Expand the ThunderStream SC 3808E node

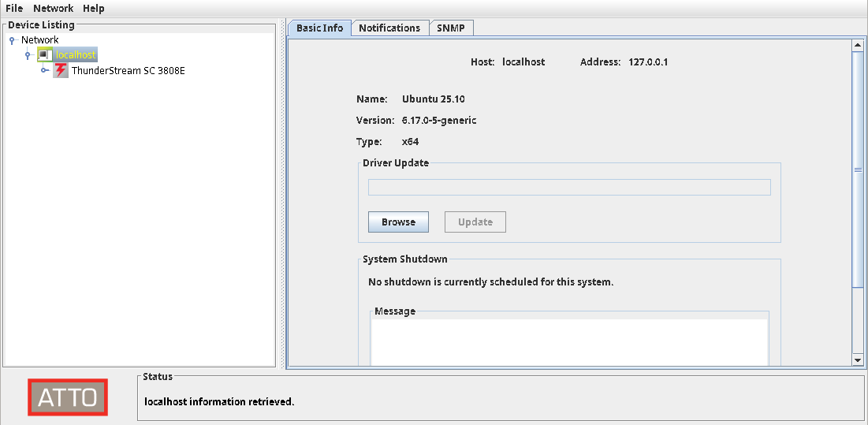(x=45, y=71)
